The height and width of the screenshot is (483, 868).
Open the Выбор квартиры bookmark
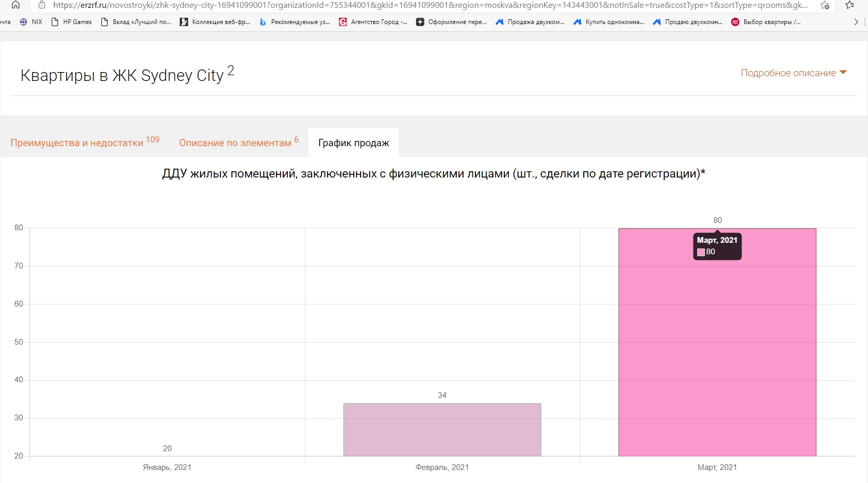(766, 22)
